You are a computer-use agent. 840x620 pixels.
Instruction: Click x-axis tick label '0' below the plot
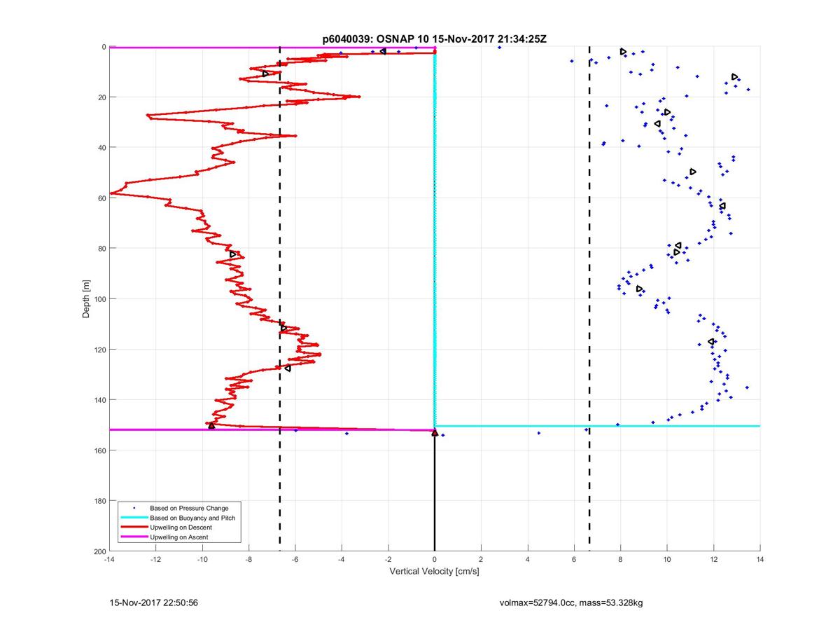coord(435,560)
